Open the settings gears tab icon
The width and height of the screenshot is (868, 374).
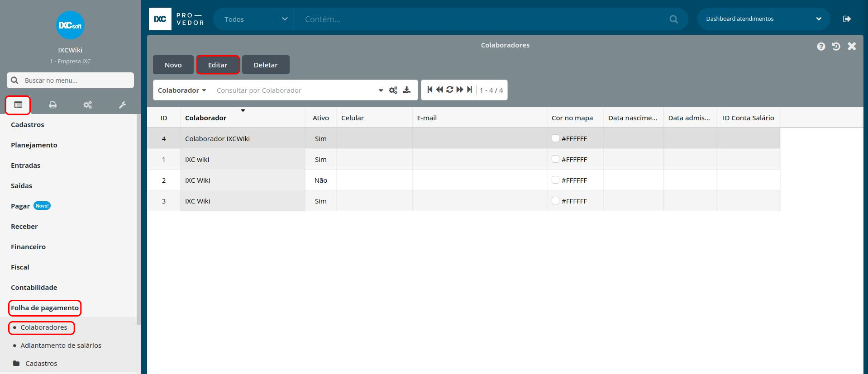tap(88, 105)
